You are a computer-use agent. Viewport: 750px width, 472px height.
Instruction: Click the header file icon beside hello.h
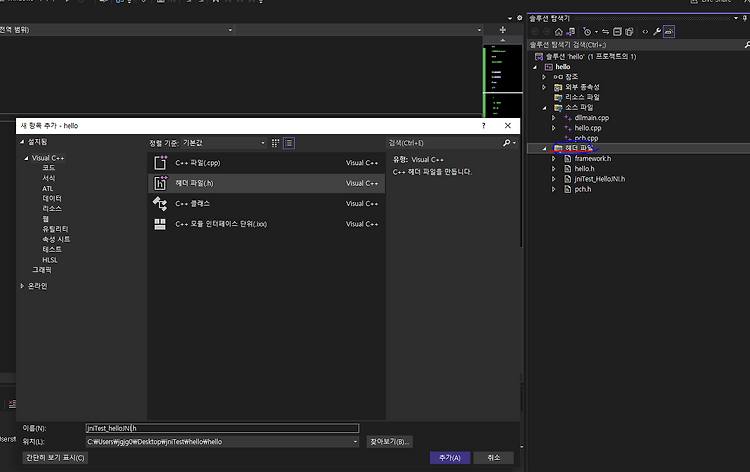568,169
